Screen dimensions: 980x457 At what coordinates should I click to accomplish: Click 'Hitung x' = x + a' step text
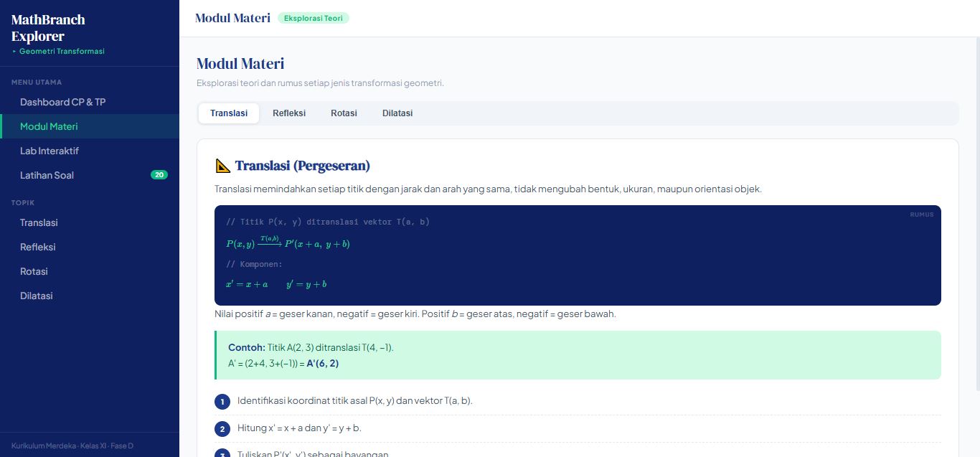[299, 428]
